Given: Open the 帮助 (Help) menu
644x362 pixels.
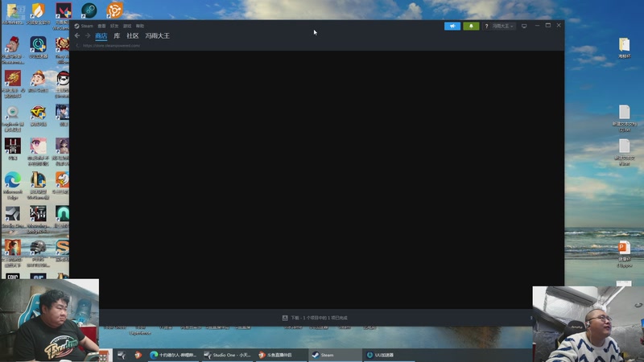Looking at the screenshot, I should pyautogui.click(x=139, y=26).
